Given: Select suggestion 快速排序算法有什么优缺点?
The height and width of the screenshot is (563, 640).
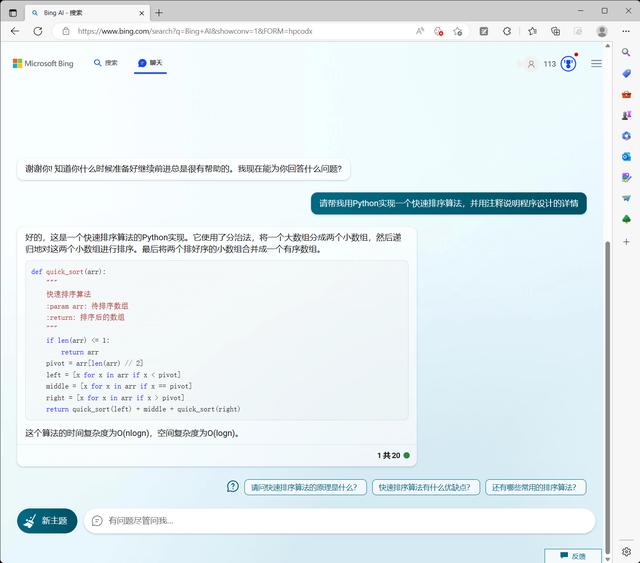Looking at the screenshot, I should point(425,488).
